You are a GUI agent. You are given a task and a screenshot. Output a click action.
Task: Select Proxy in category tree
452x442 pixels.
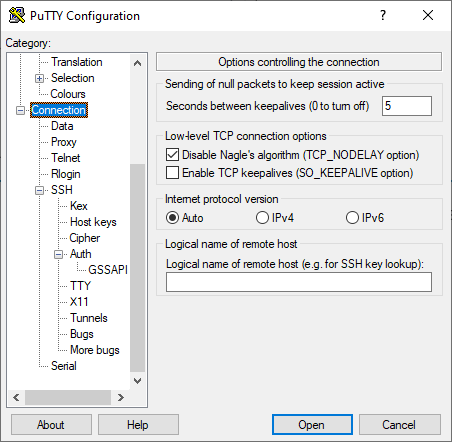coord(64,142)
